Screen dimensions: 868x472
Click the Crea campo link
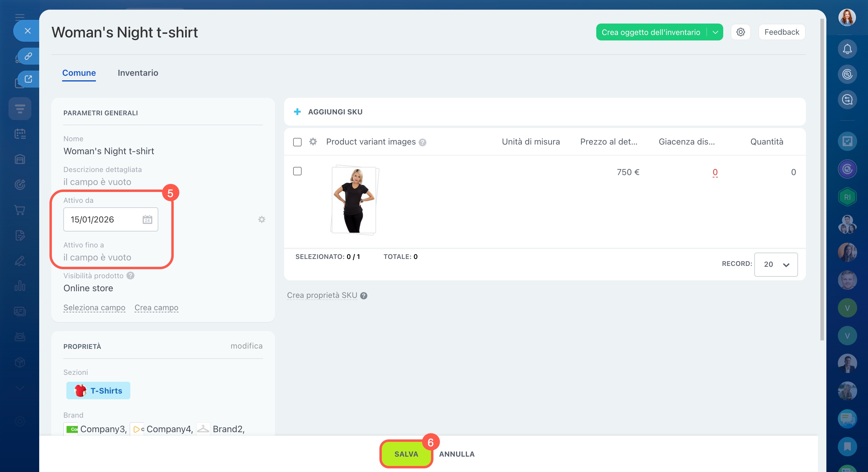[156, 308]
